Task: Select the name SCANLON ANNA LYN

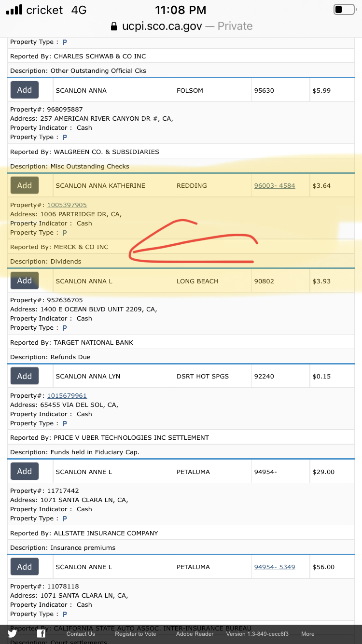Action: point(88,376)
